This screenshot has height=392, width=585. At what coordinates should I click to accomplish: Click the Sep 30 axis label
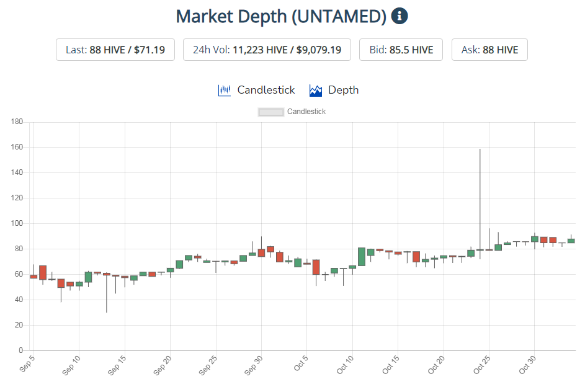254,365
